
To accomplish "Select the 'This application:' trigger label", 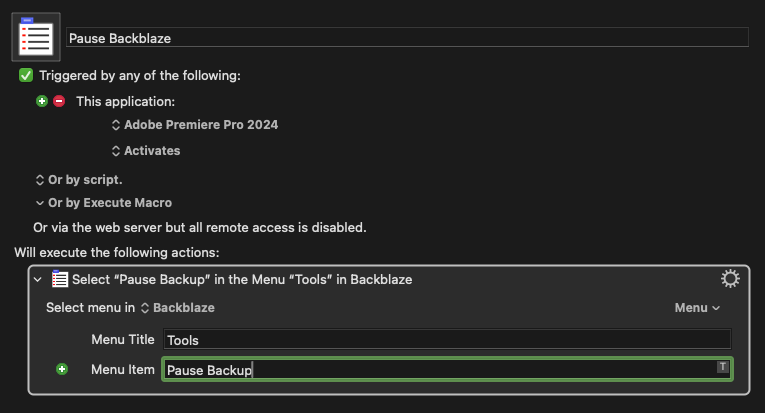I will click(x=125, y=101).
